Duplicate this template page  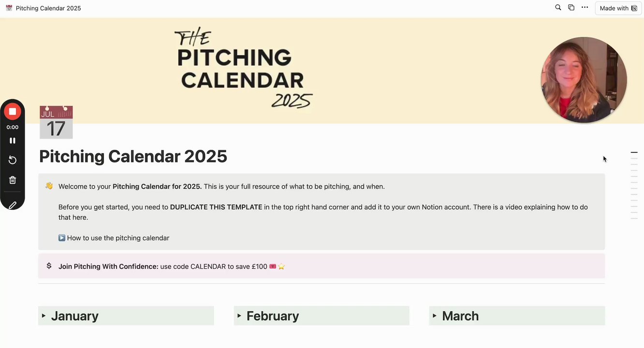tap(571, 8)
